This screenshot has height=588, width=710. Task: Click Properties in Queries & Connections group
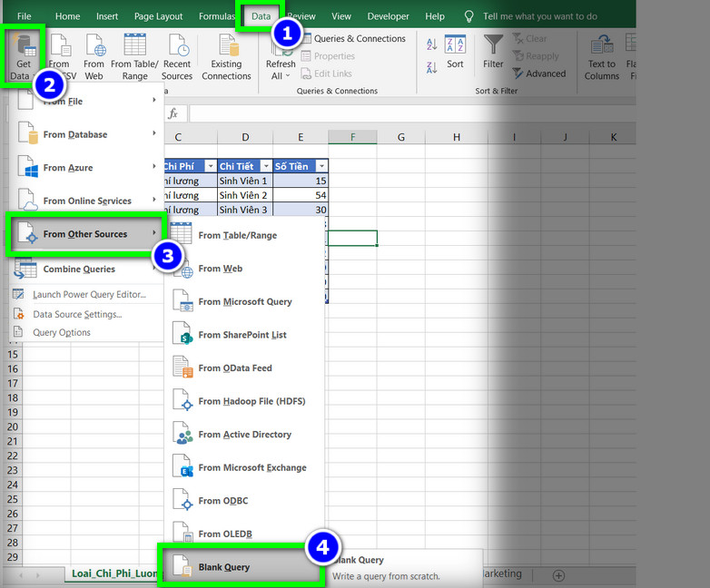pyautogui.click(x=329, y=56)
